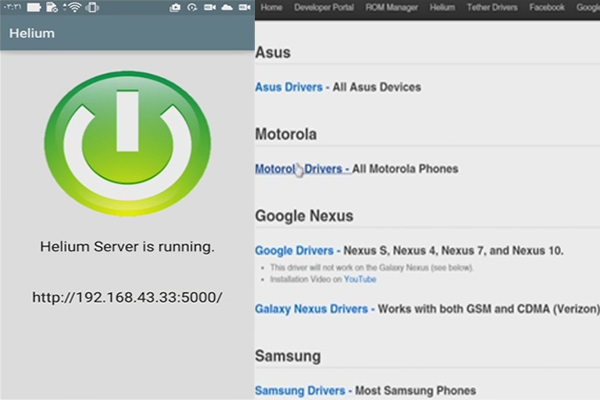Click 'Works with both GSM and CDMA' text
The height and width of the screenshot is (400, 600).
(x=464, y=309)
